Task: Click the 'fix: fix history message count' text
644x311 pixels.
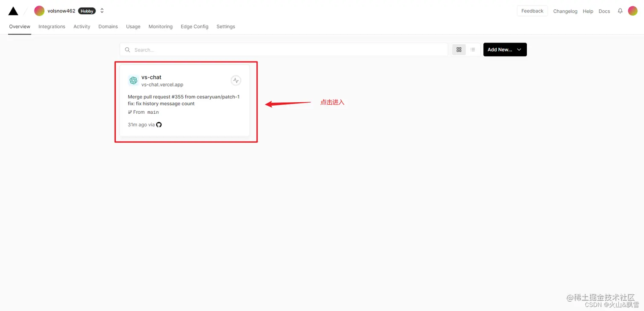Action: pyautogui.click(x=161, y=104)
